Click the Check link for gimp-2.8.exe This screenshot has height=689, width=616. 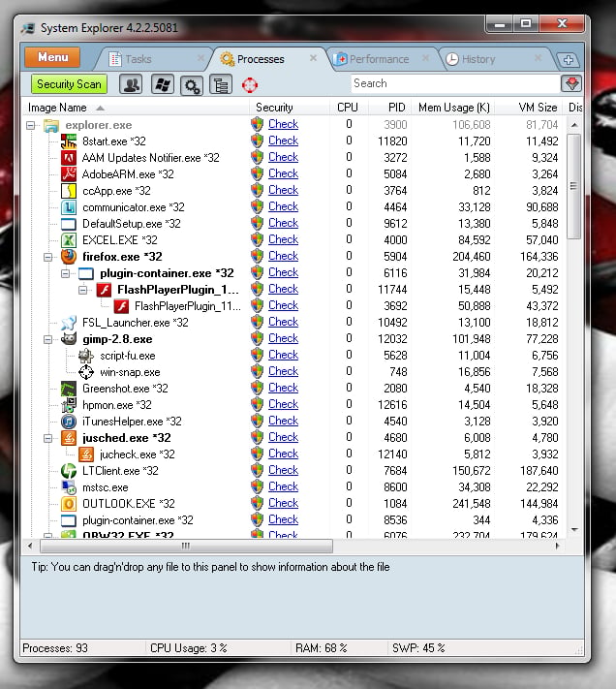click(x=283, y=338)
